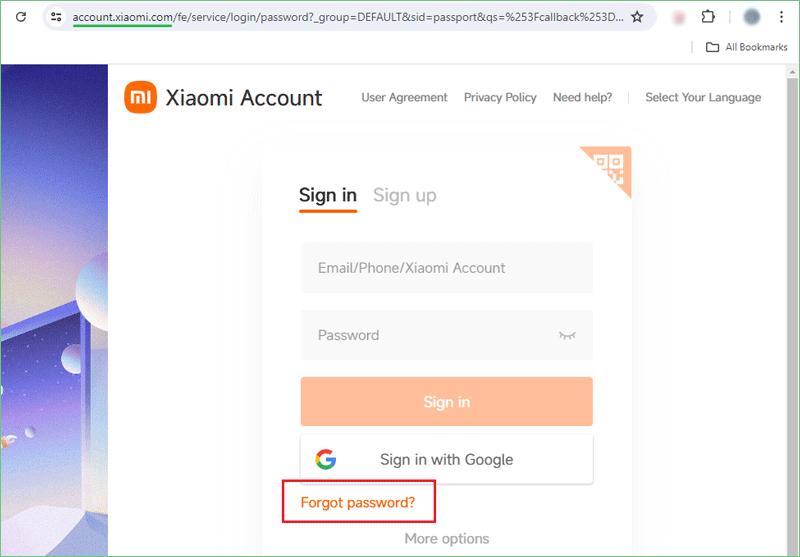Image resolution: width=800 pixels, height=557 pixels.
Task: Toggle password visibility eye icon
Action: point(567,335)
